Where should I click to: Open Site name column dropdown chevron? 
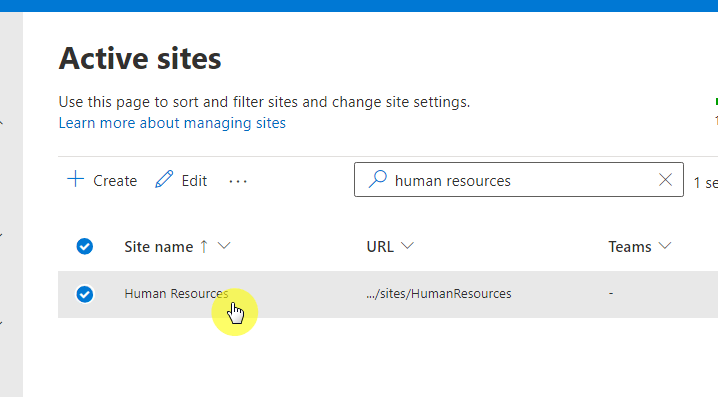click(x=224, y=246)
